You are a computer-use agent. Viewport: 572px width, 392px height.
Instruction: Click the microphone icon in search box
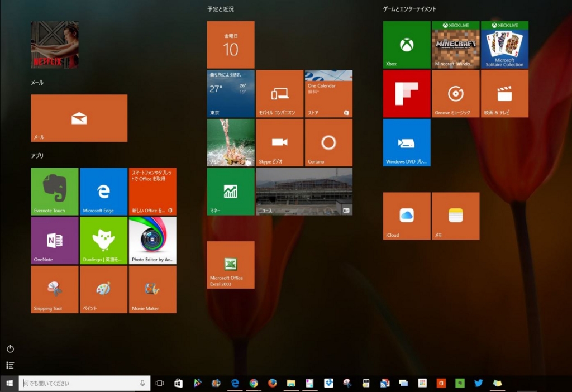click(x=142, y=383)
